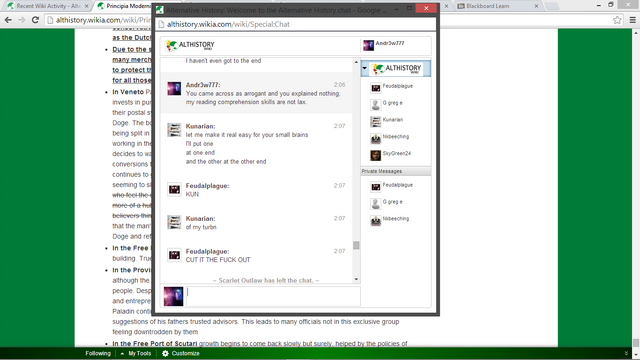Collapse the bottom wiki toolbar with the chevron
This screenshot has width=640, height=360.
click(x=626, y=353)
